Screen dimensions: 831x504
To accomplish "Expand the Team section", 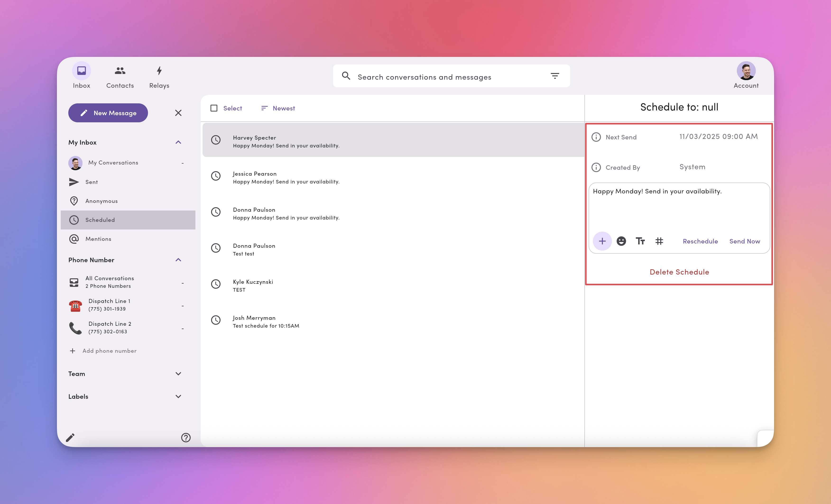I will click(178, 374).
